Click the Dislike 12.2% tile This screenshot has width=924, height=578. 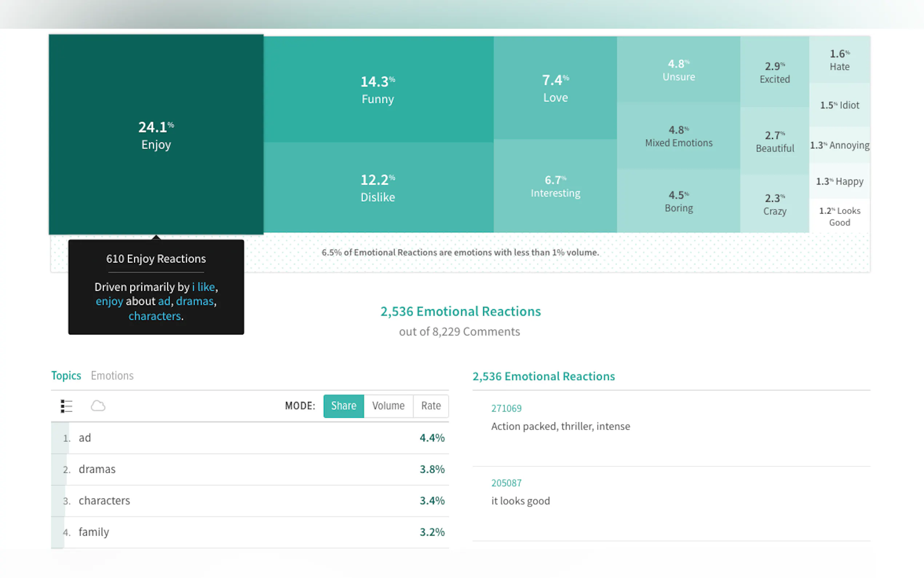pos(377,188)
